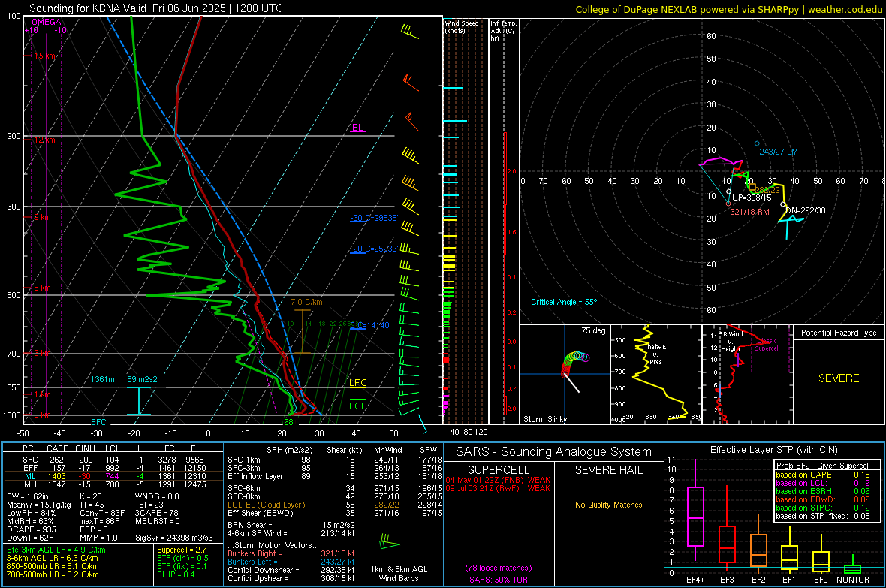Click the cyan '1361m' inflow label
The width and height of the screenshot is (886, 588).
point(103,379)
